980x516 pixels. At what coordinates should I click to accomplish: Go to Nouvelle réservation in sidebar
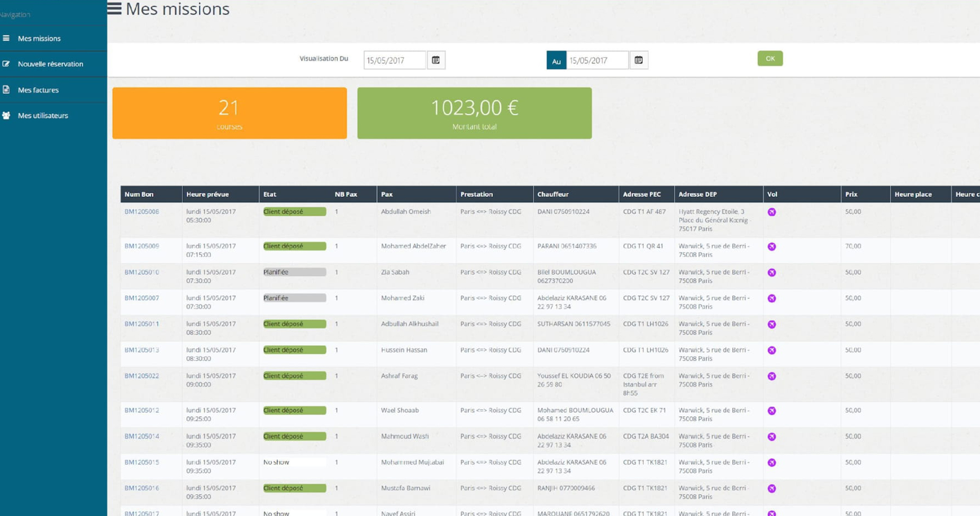[50, 64]
